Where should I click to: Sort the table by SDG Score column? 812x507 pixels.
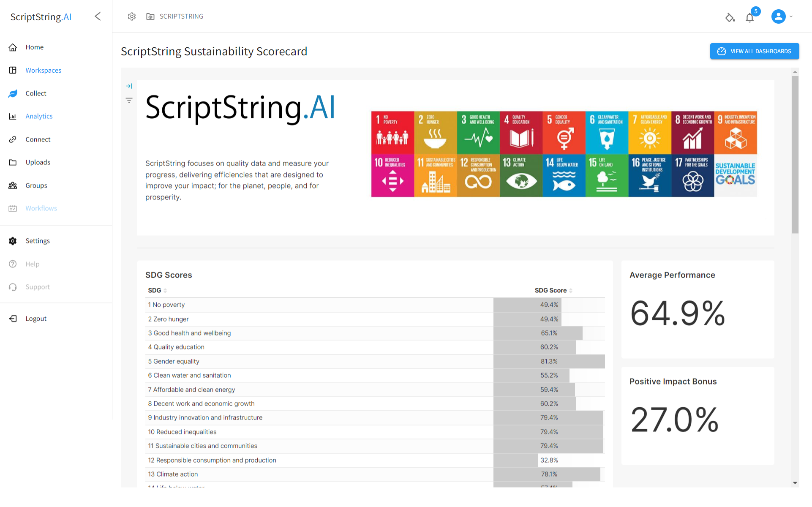pos(553,291)
